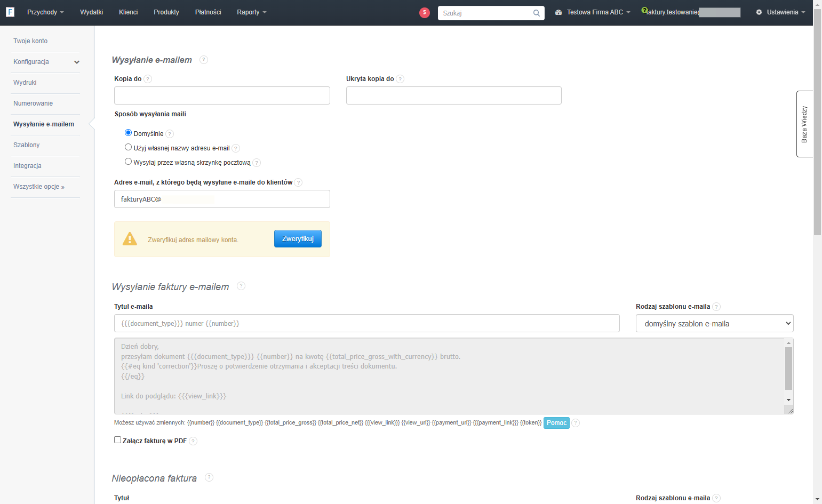Click the Tytuł e-maila input field
The height and width of the screenshot is (504, 822).
click(x=367, y=323)
